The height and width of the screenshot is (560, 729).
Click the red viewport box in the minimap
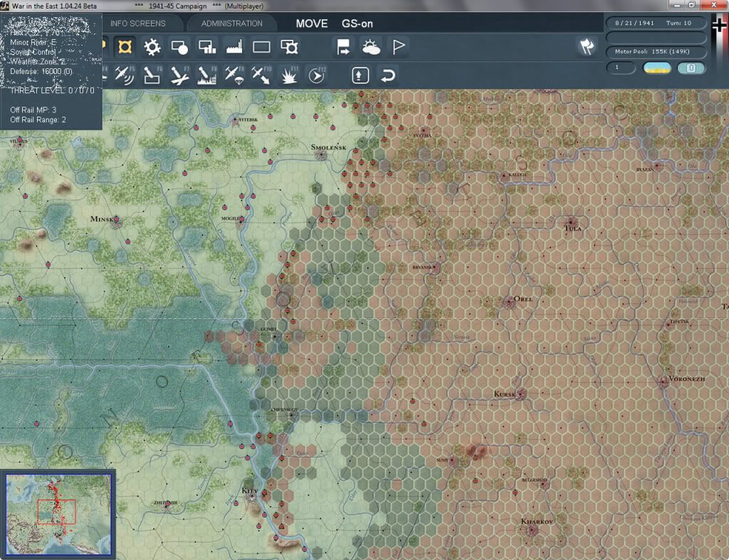coord(56,512)
